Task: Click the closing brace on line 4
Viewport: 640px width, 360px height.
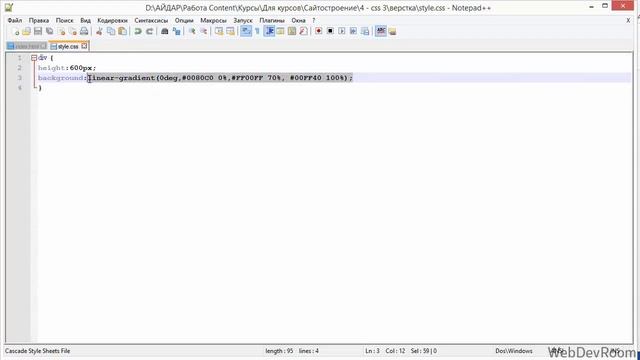Action: point(40,88)
